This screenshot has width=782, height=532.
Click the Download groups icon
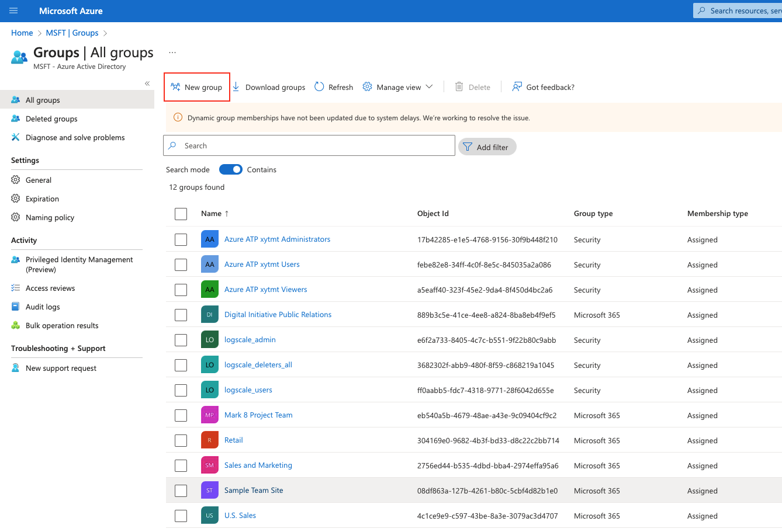click(236, 86)
